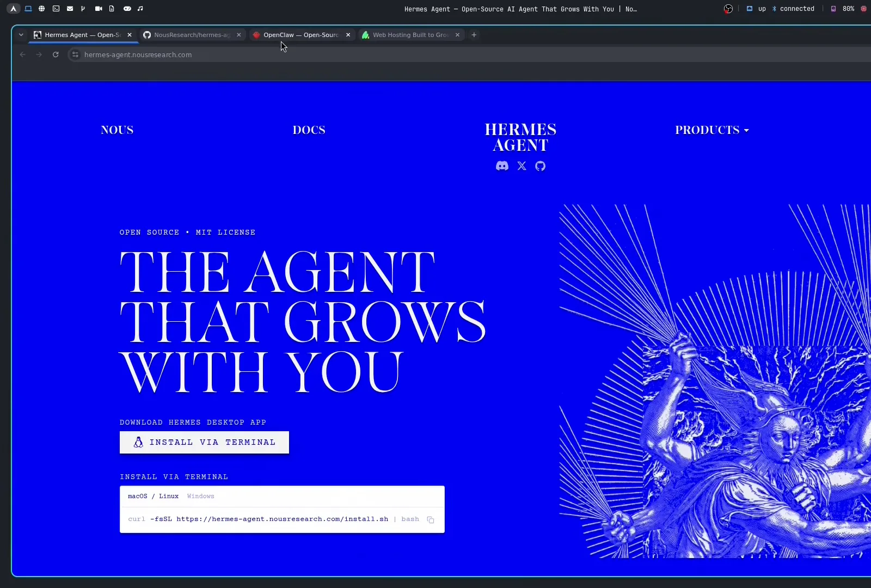Open the site information icon in address bar

[76, 54]
